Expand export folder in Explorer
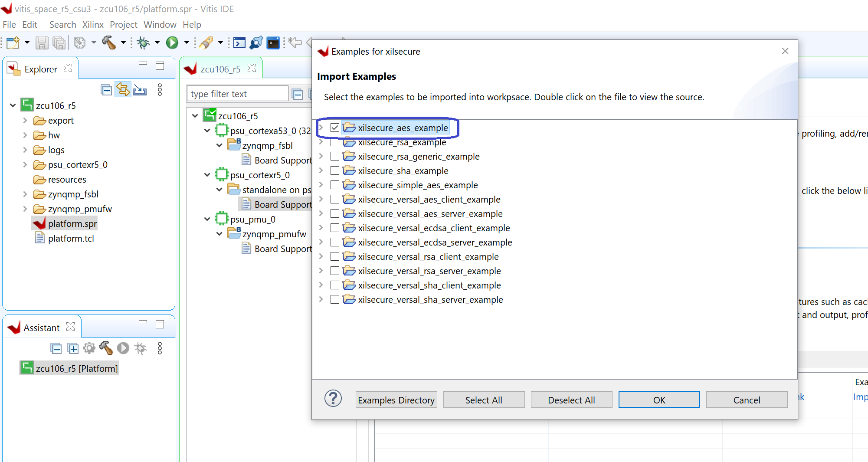The image size is (868, 462). click(25, 120)
